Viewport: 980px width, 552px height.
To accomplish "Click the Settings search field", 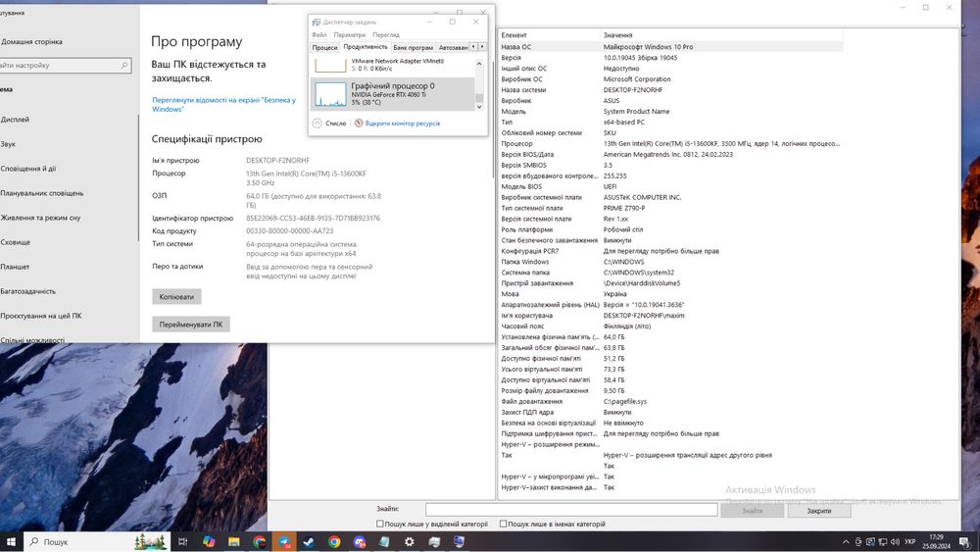I will [65, 65].
